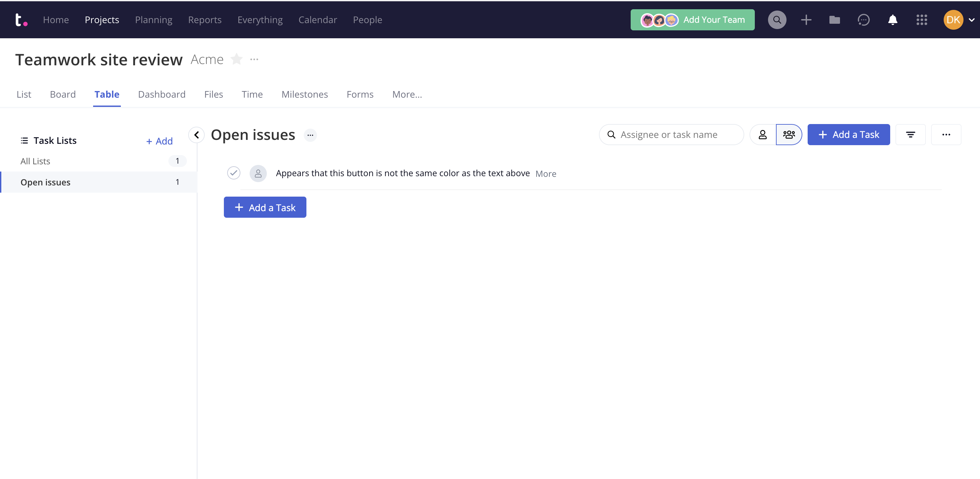
Task: Go to Planning in top navigation
Action: point(153,20)
